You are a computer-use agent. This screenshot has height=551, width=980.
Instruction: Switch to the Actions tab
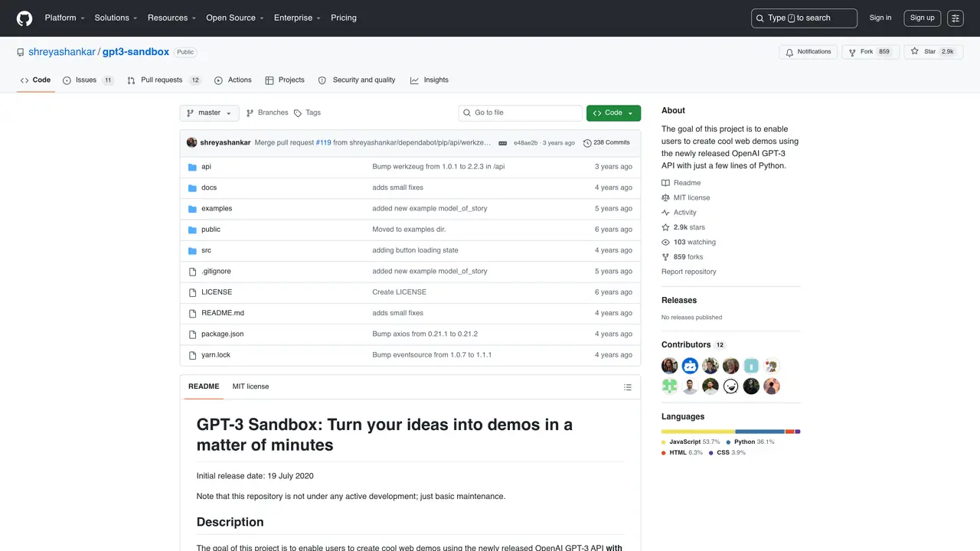[233, 80]
